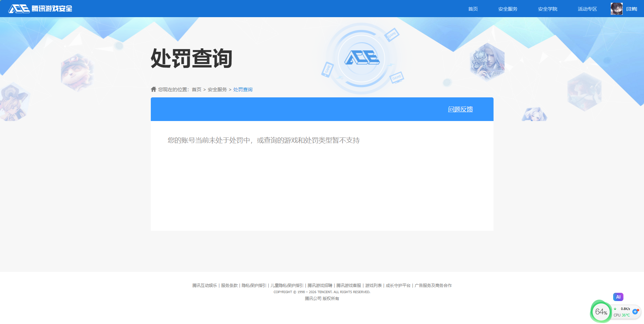
Task: Open the 隐私保护指引 footer link
Action: (255, 285)
